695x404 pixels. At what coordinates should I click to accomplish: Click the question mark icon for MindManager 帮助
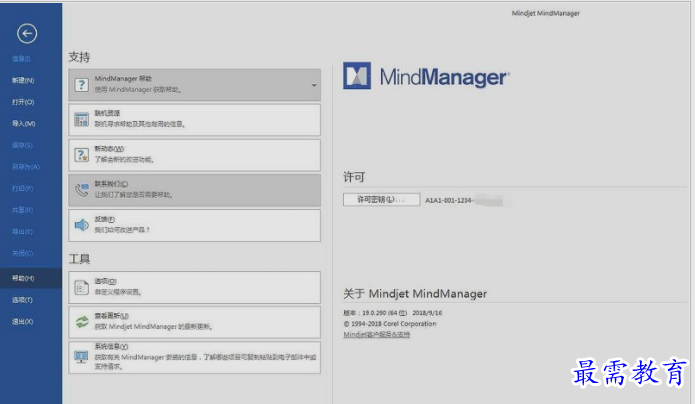point(82,85)
